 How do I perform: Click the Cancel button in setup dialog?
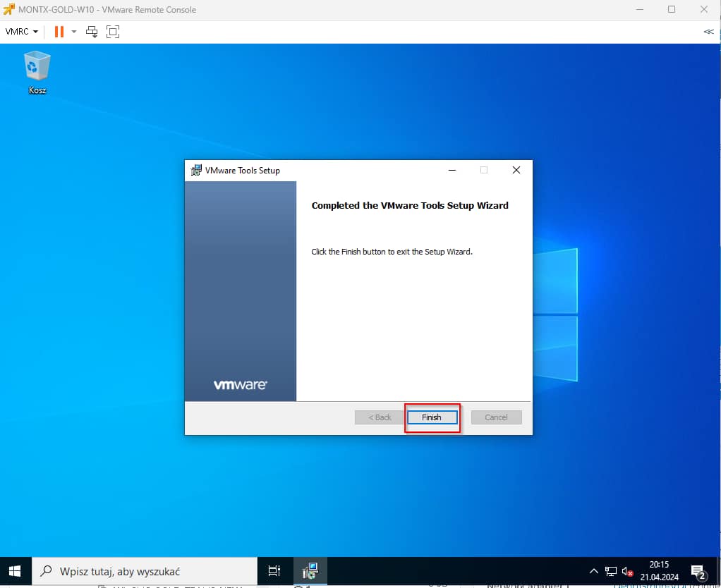[x=496, y=417]
